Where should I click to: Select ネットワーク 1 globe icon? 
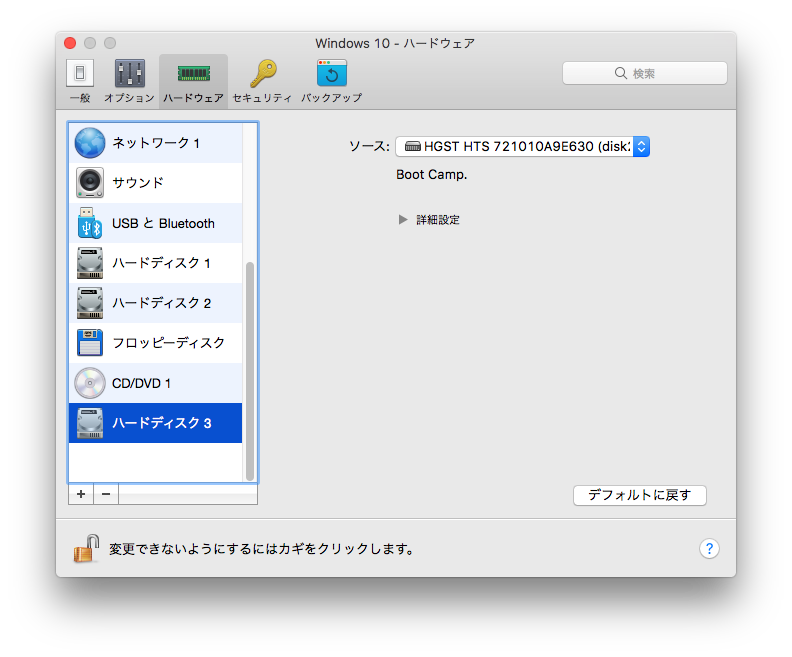click(90, 143)
